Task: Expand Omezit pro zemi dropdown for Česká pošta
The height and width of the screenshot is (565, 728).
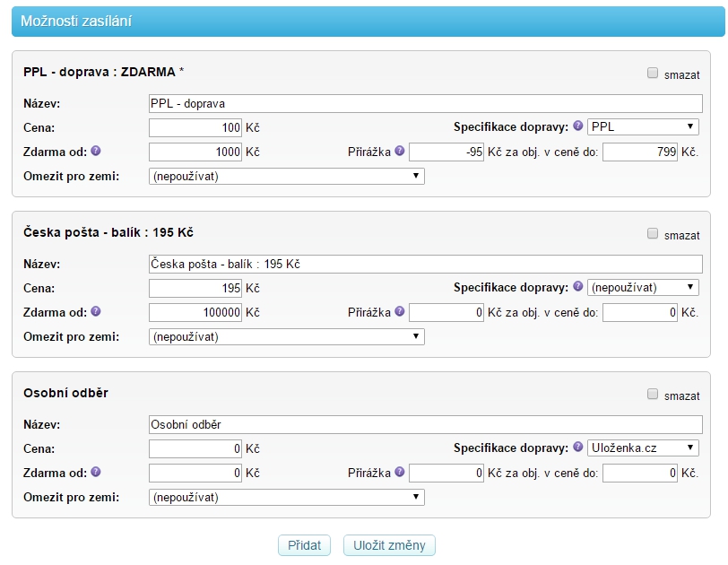Action: pyautogui.click(x=286, y=337)
